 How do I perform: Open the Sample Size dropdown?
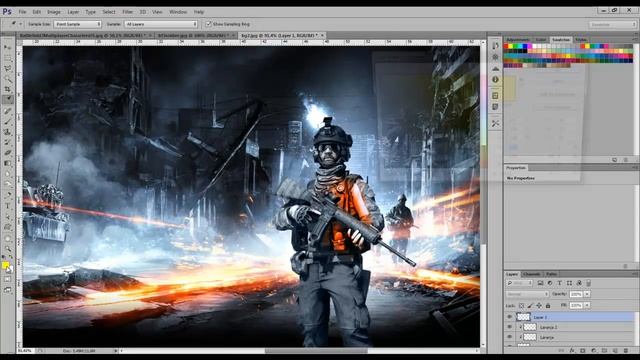coord(78,24)
